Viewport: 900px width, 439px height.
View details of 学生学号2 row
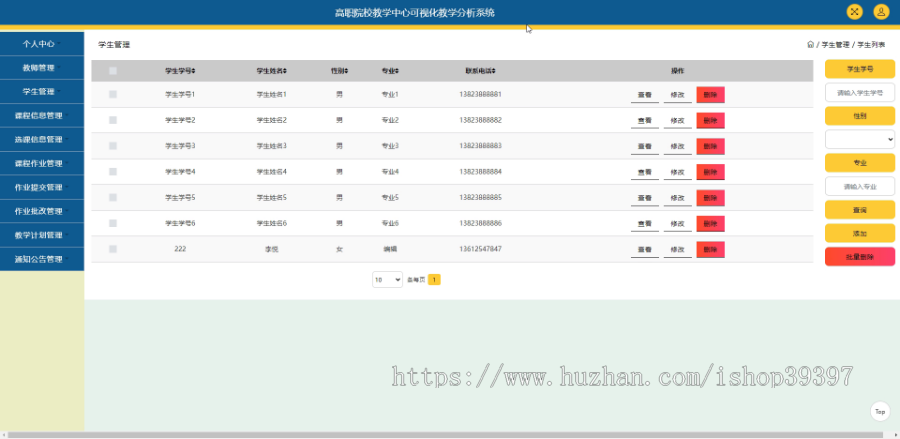[645, 121]
